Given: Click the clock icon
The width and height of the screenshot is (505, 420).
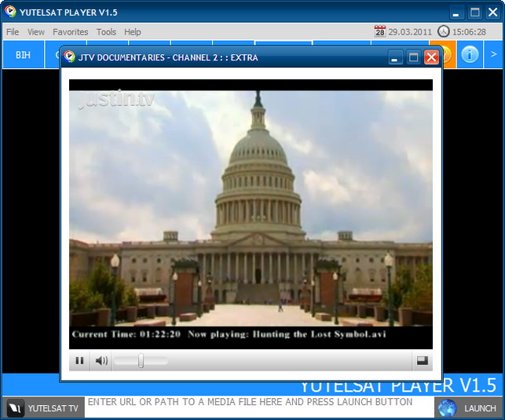Looking at the screenshot, I should coord(444,31).
